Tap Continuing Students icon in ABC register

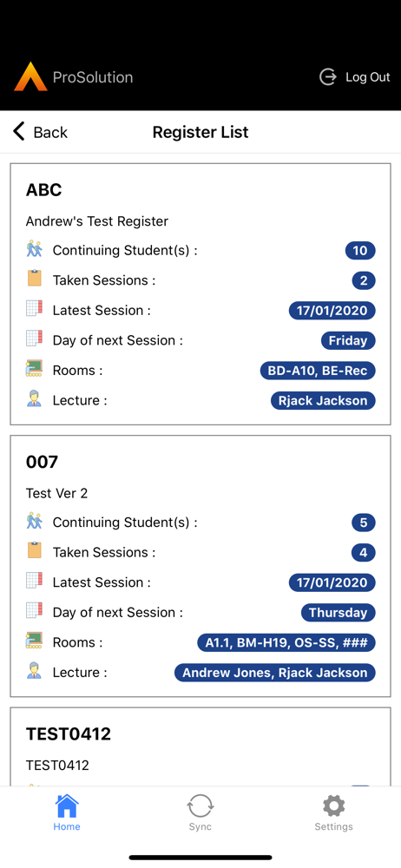[35, 249]
